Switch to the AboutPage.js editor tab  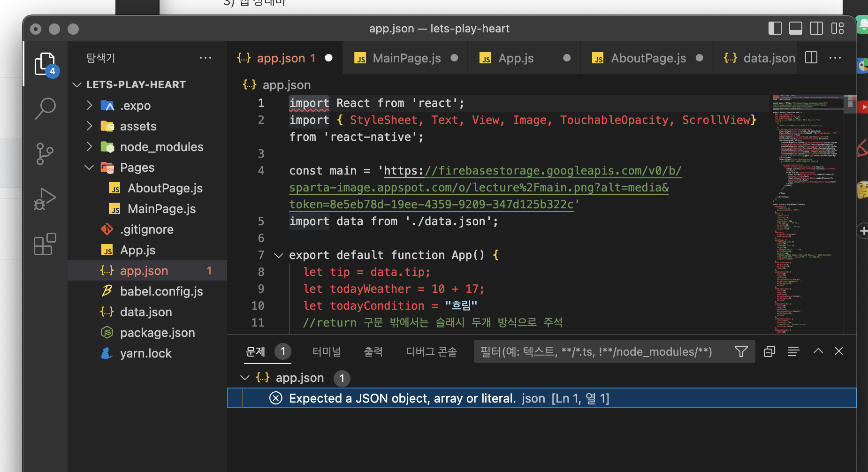[647, 58]
